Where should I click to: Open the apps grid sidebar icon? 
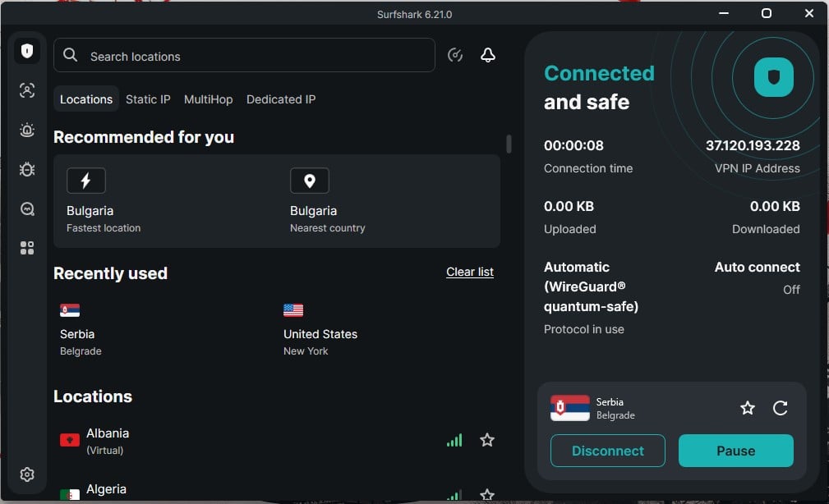[x=27, y=248]
